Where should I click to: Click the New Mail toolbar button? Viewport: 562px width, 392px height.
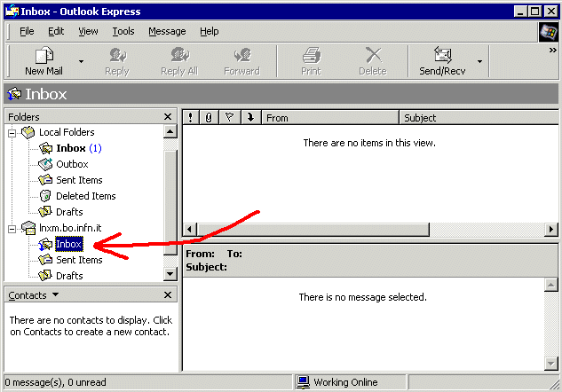coord(44,61)
